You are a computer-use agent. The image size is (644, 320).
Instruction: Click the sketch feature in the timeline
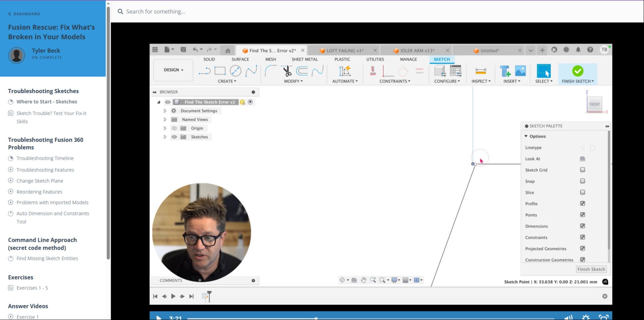point(205,296)
